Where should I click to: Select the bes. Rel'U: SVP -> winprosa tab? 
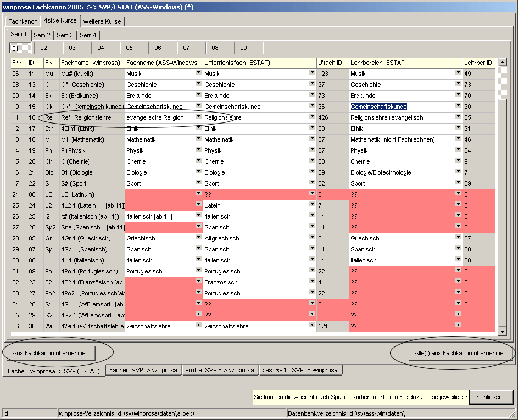301,370
